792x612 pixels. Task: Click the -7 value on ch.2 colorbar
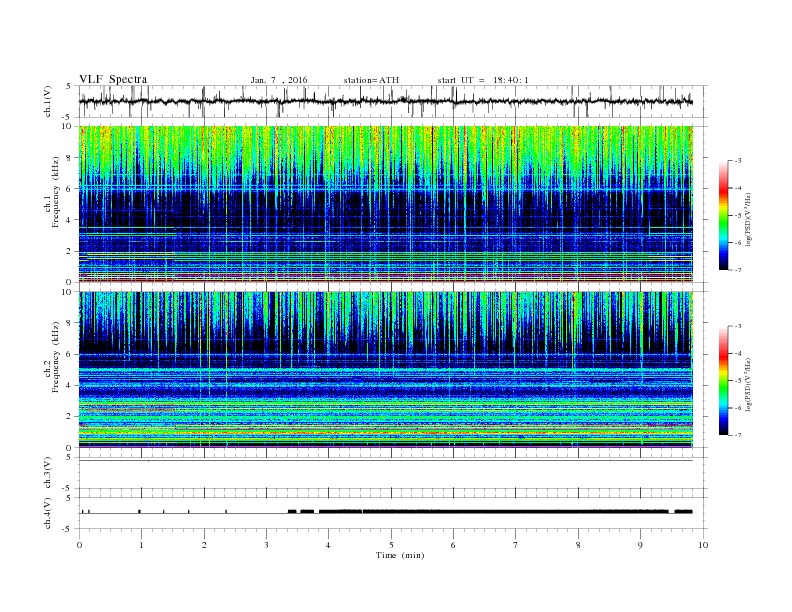point(737,435)
